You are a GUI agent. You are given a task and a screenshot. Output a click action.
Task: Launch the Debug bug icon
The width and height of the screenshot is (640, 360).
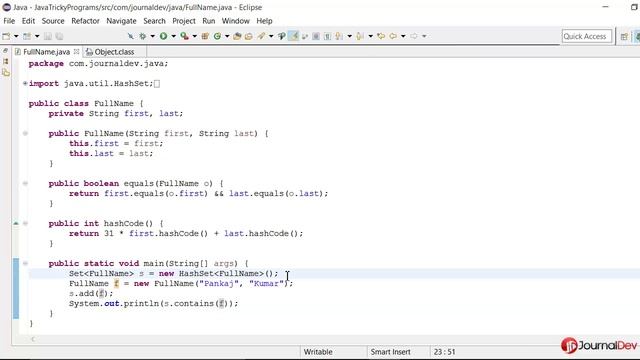pos(142,36)
